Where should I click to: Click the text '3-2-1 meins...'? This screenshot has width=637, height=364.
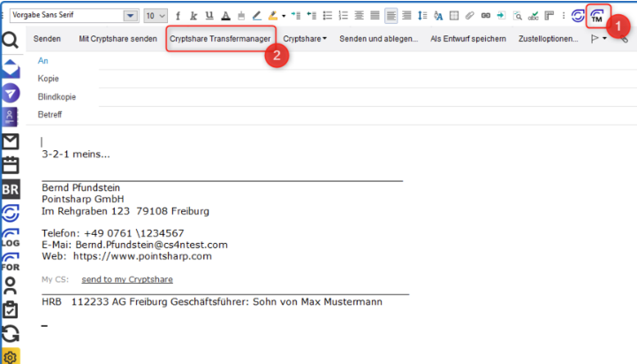click(76, 155)
